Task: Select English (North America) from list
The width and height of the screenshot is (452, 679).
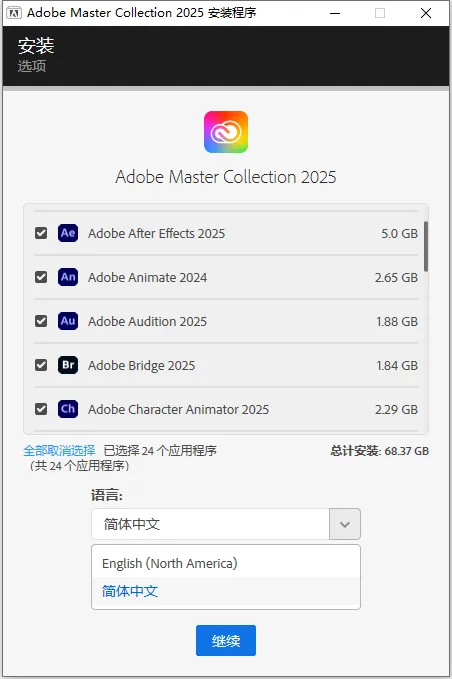Action: (x=226, y=563)
